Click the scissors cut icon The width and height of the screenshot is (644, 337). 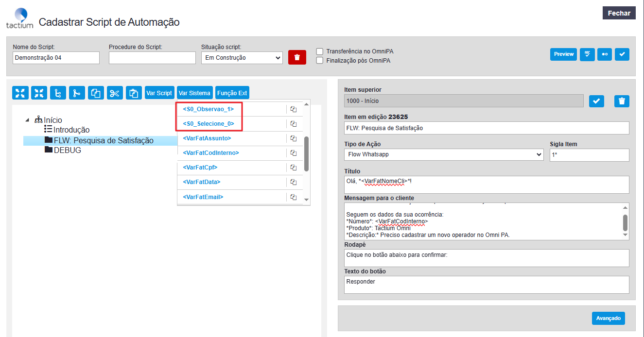[x=115, y=93]
